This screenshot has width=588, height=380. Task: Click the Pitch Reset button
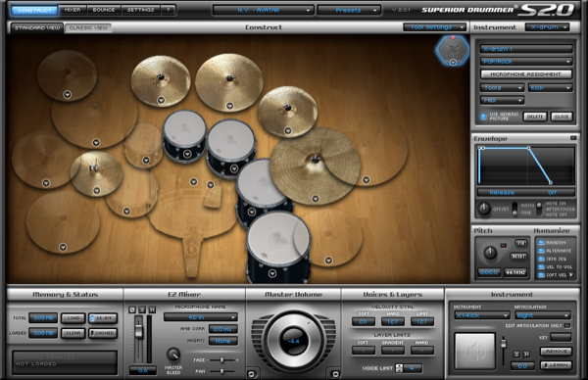coord(519,257)
